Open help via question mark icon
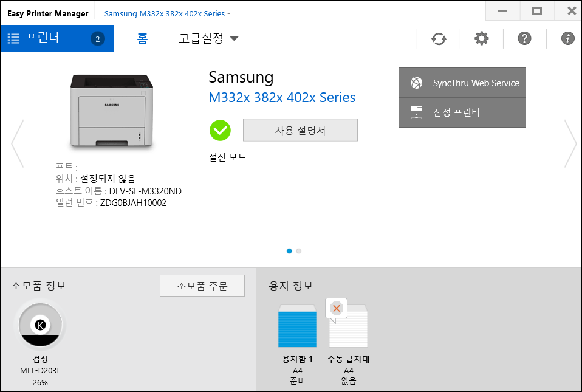Screen dimensions: 582x392 coord(524,38)
